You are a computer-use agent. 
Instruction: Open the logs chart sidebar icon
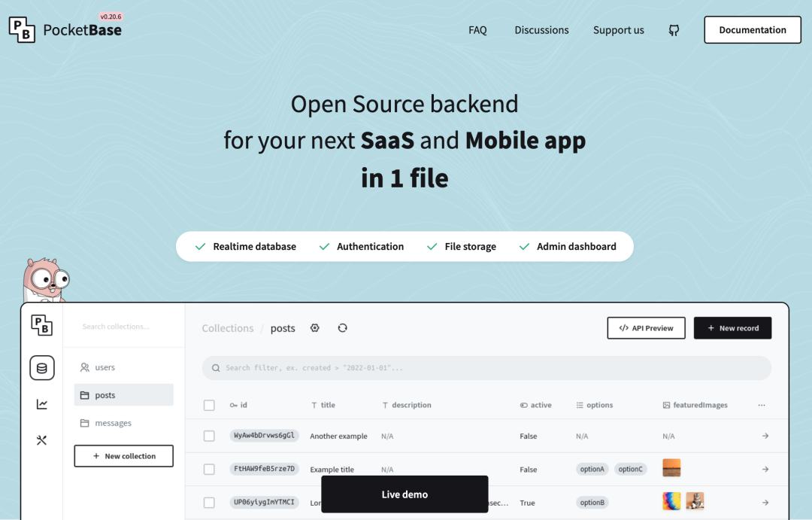(x=42, y=404)
